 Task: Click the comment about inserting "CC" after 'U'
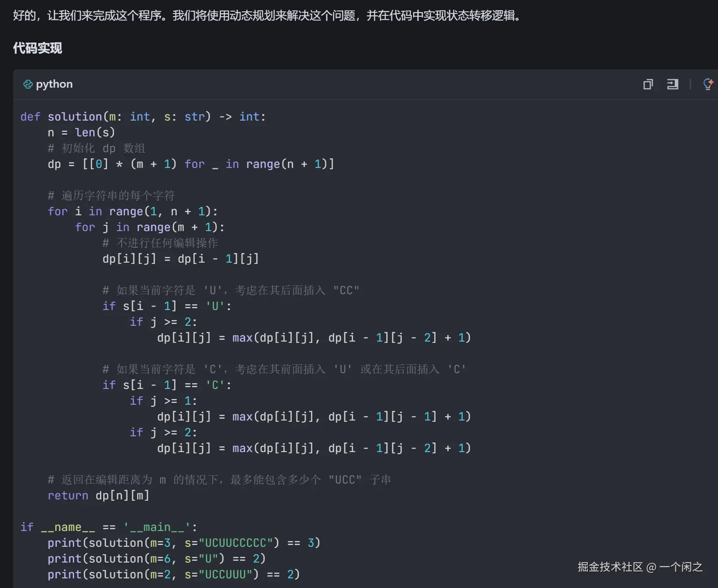231,290
